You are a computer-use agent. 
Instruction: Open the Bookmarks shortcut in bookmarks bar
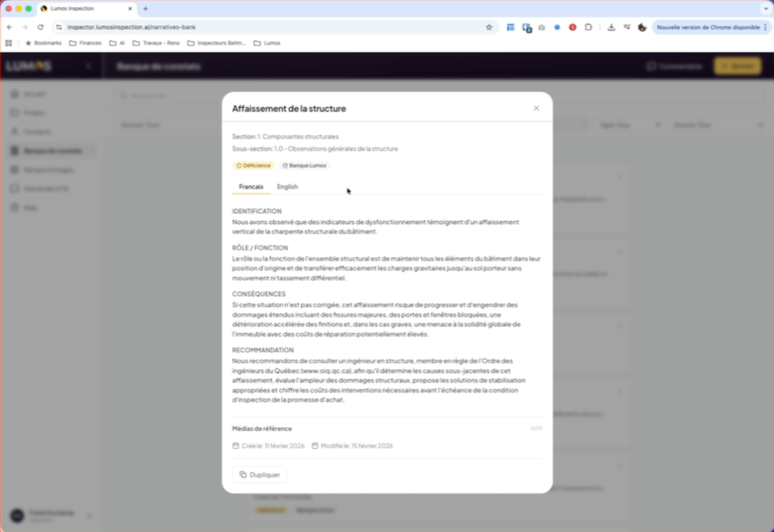pyautogui.click(x=43, y=43)
